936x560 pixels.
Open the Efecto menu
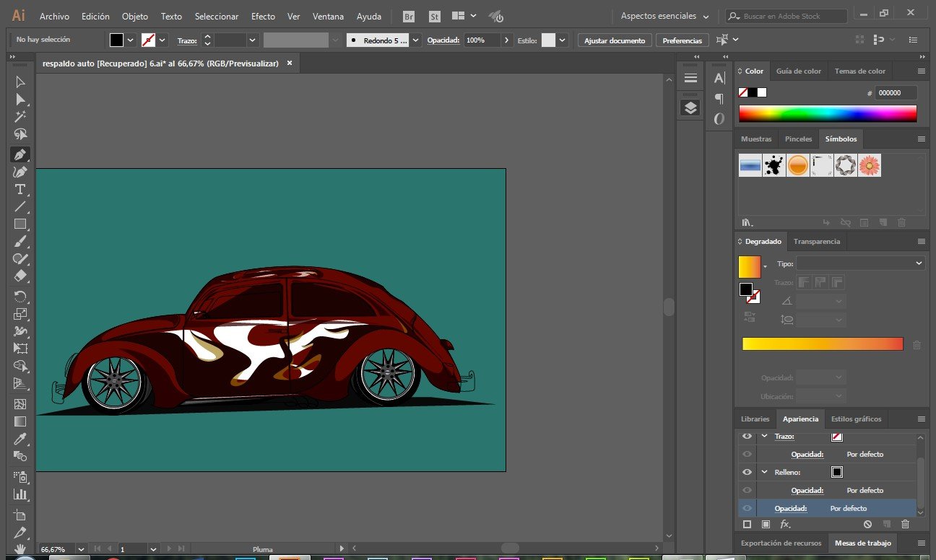pos(263,16)
